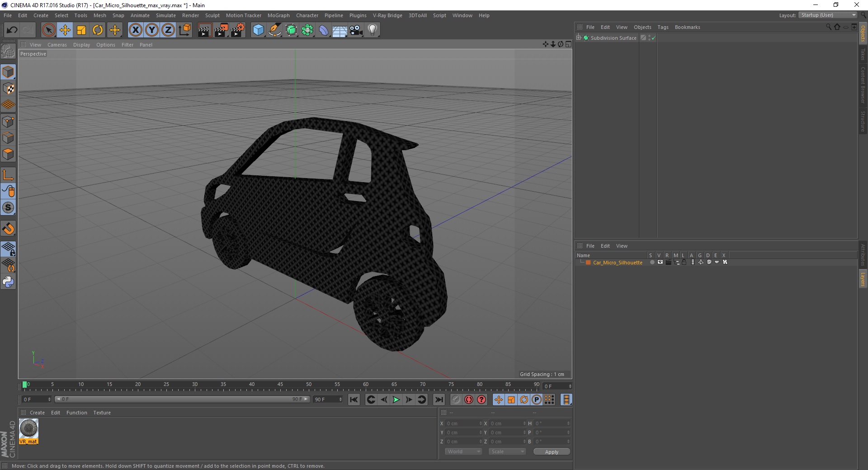Open the Simulate menu
The height and width of the screenshot is (470, 868).
pyautogui.click(x=166, y=15)
